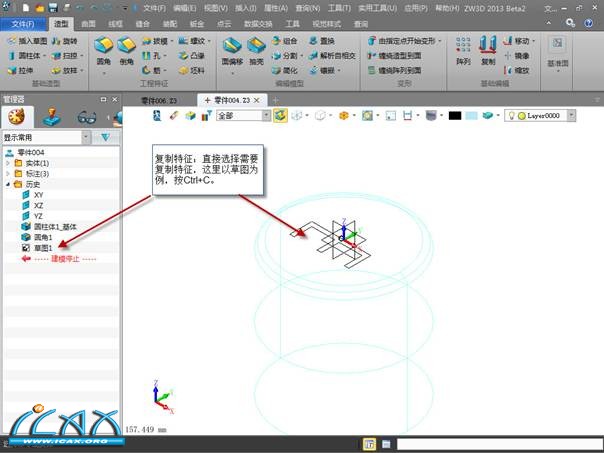Image resolution: width=604 pixels, height=453 pixels.
Task: Select the 镜像 mirror tool
Action: pyautogui.click(x=517, y=55)
